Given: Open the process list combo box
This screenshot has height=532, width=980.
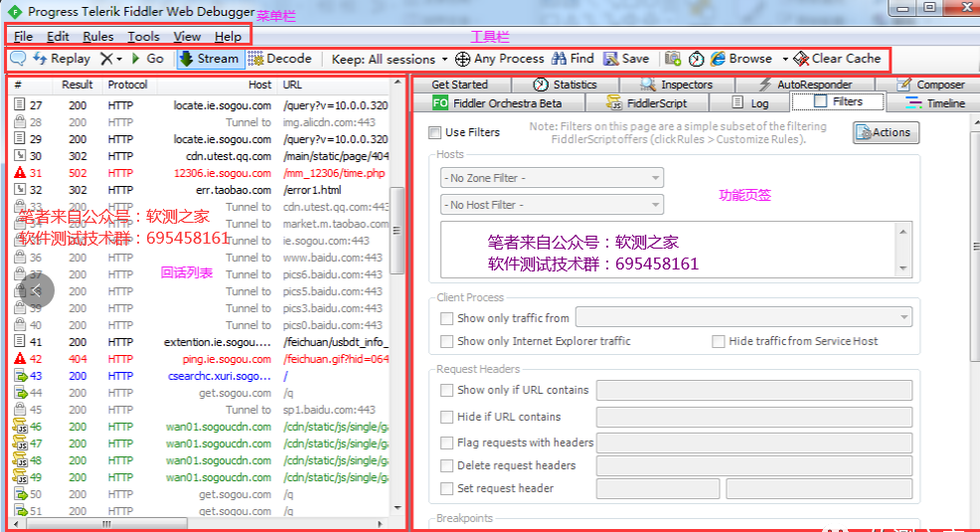Looking at the screenshot, I should point(743,317).
